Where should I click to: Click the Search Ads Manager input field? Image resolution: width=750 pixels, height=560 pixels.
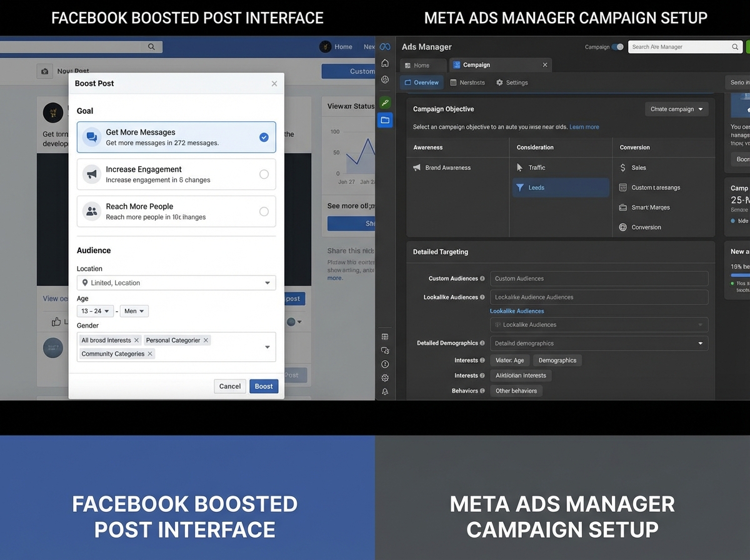[x=681, y=47]
